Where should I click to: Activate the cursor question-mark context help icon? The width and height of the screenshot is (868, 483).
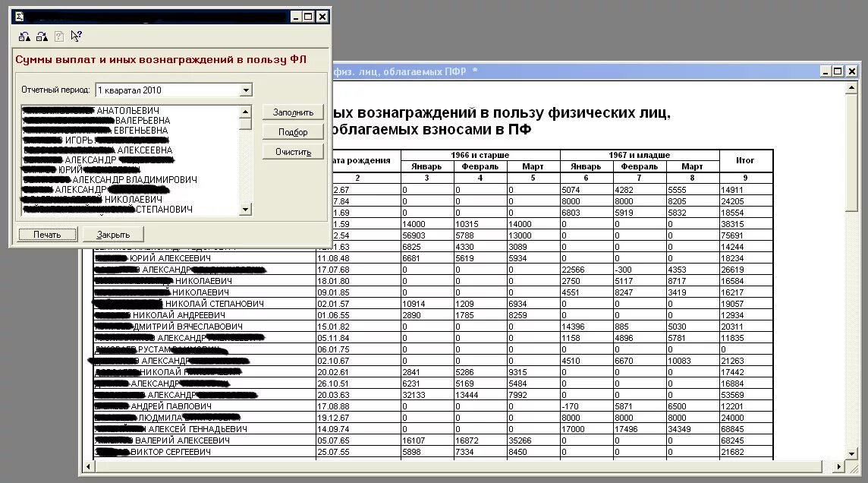(77, 36)
